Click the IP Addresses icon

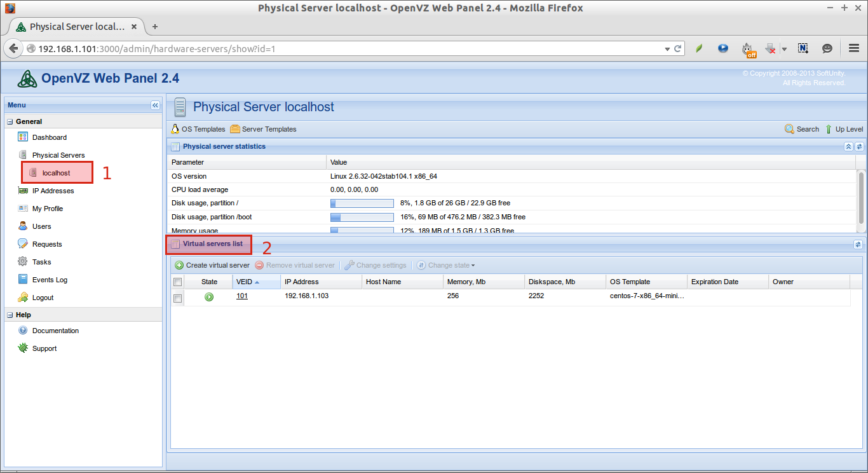pos(23,190)
